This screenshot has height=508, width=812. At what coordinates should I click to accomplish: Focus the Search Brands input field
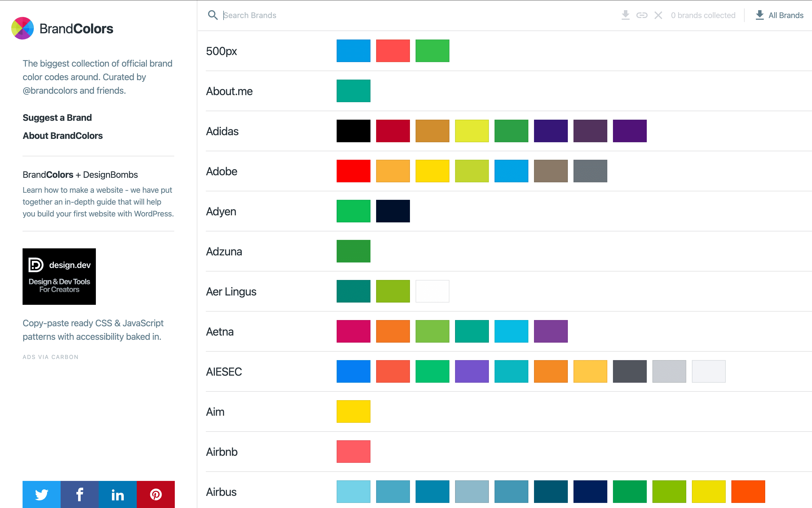pyautogui.click(x=416, y=15)
